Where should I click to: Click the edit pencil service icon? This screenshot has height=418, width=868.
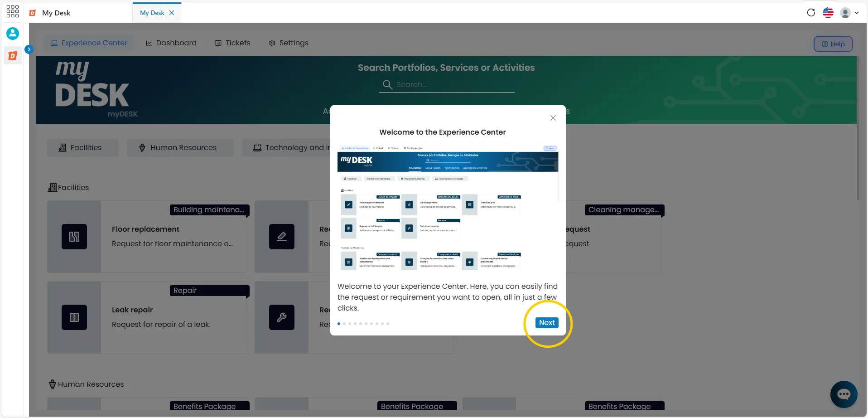click(282, 237)
